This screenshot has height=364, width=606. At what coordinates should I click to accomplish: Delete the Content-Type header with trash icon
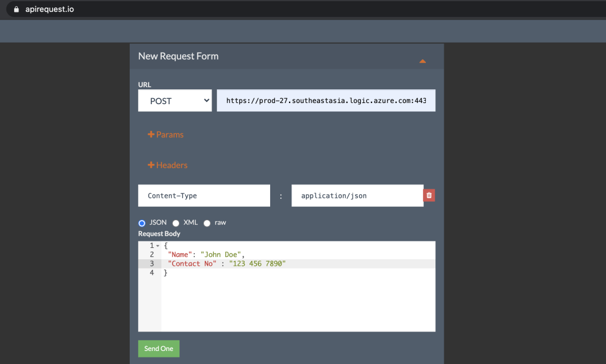coord(429,195)
